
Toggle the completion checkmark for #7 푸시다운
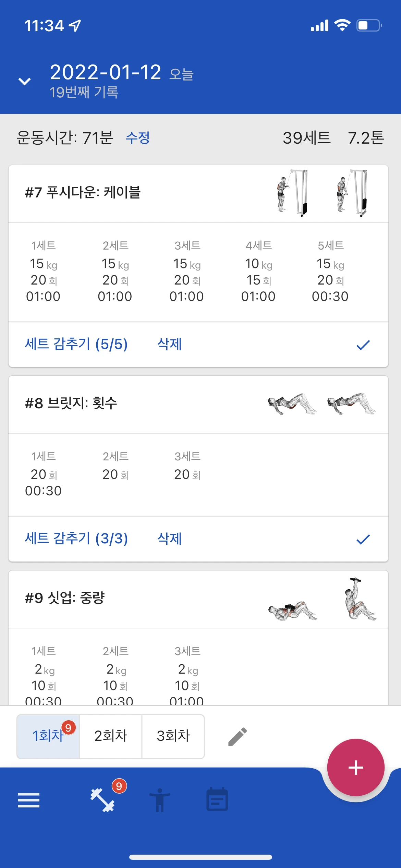[363, 345]
